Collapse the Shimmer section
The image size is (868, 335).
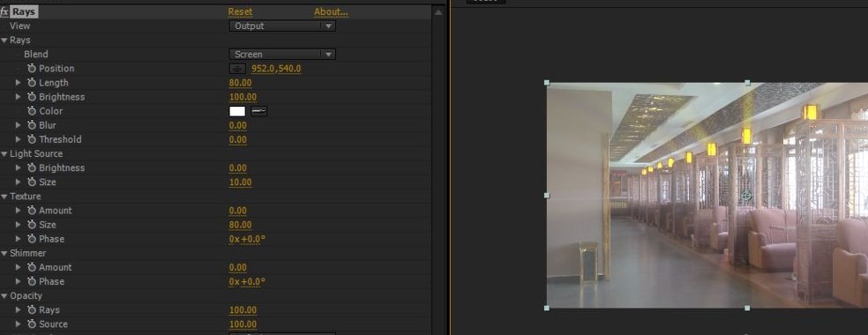pyautogui.click(x=4, y=253)
